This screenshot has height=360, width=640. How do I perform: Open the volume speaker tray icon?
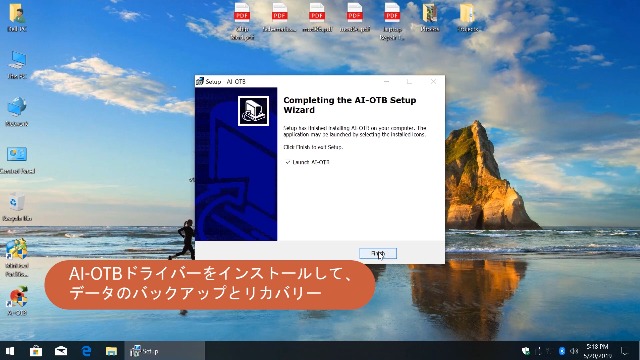tap(574, 351)
